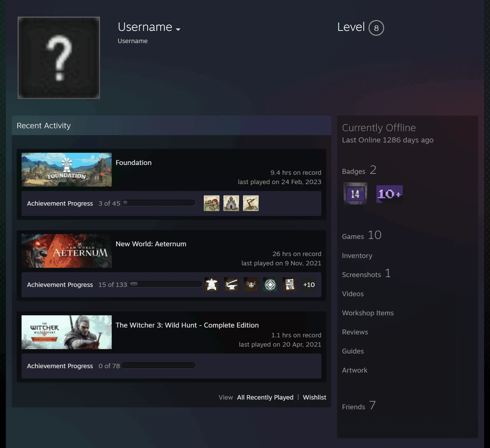The width and height of the screenshot is (490, 448).
Task: Open the Foundation game title link
Action: (x=133, y=163)
